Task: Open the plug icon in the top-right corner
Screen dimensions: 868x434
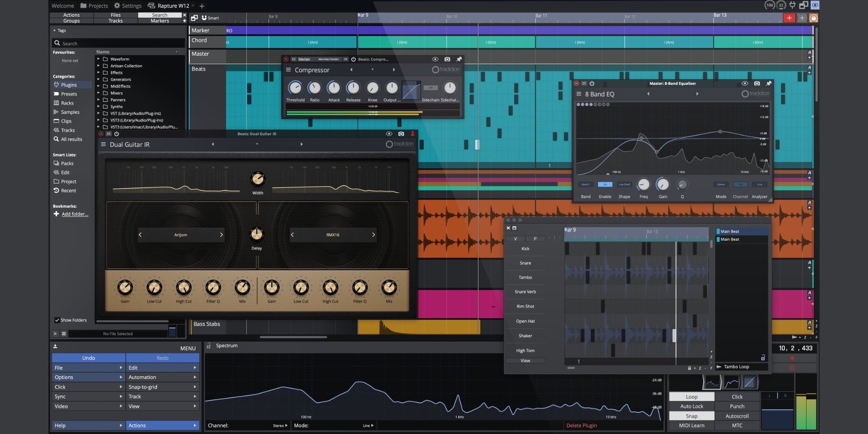Action: 792,5
